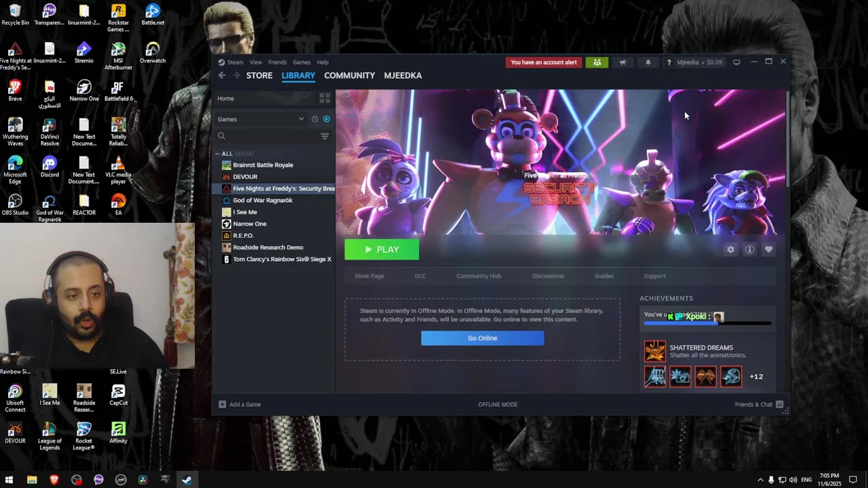Select LIBRARY tab
868x488 pixels.
tap(298, 75)
